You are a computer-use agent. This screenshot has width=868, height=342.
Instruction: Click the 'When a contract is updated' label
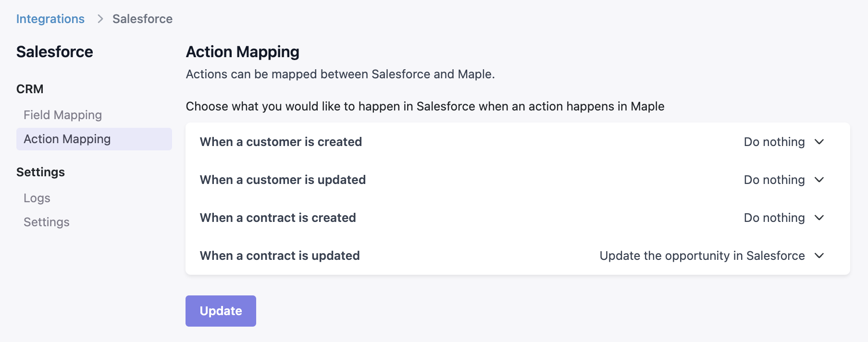[280, 256]
